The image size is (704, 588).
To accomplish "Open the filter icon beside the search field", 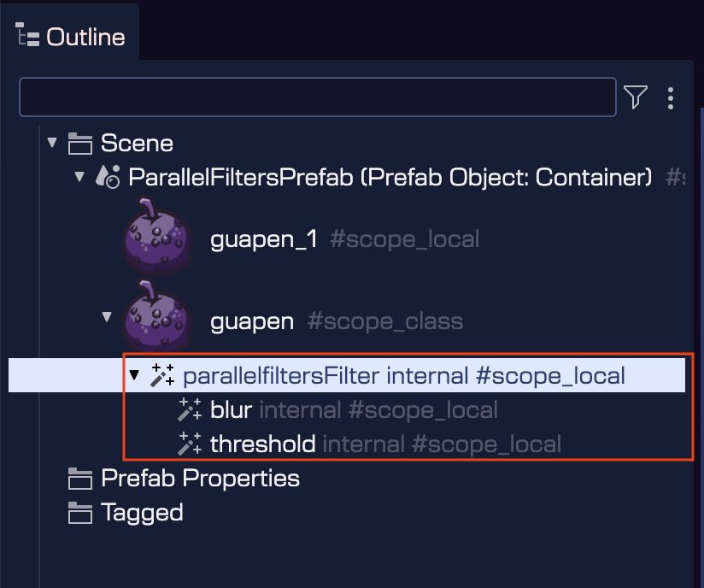I will pos(636,97).
